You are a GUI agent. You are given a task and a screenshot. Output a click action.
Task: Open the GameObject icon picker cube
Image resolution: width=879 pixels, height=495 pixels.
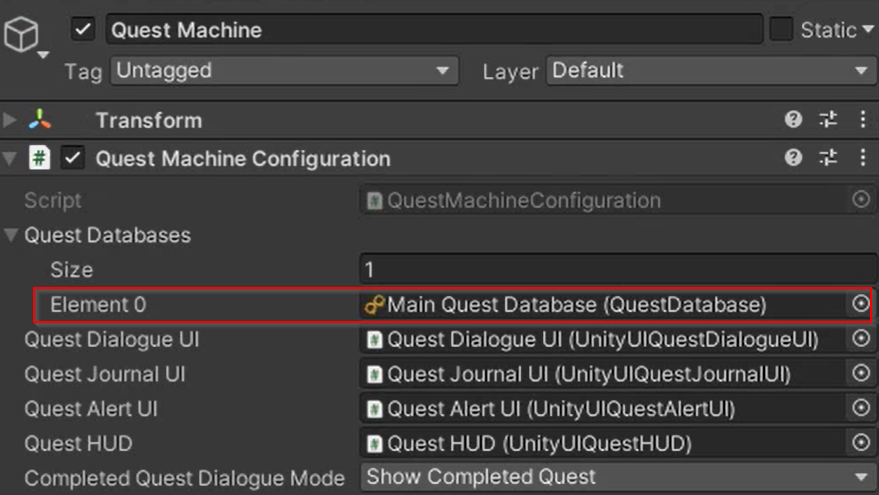point(21,34)
